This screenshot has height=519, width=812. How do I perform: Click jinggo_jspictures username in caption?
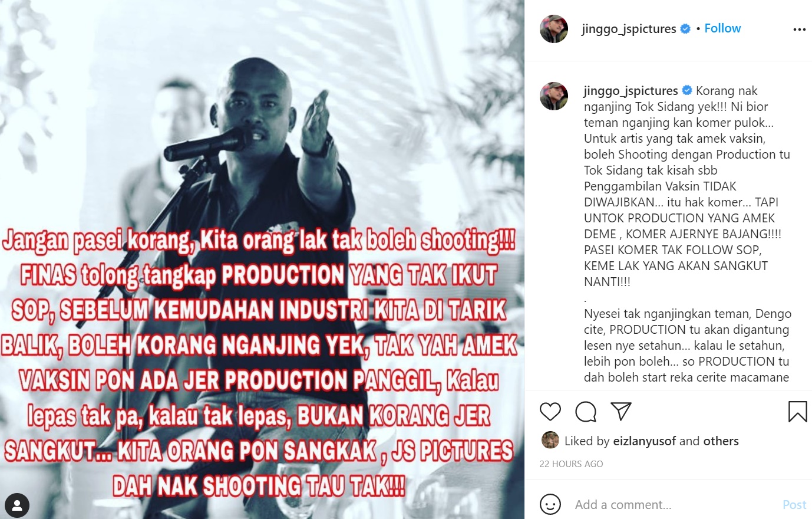coord(631,91)
